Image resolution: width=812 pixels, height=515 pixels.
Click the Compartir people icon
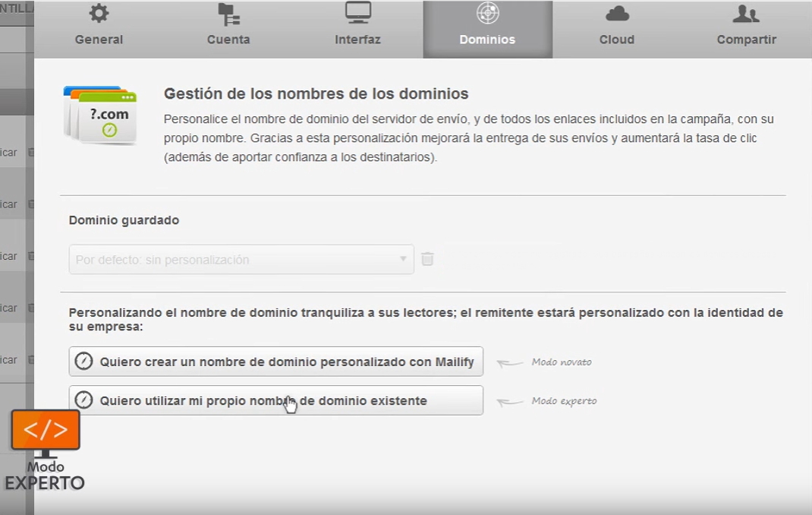pyautogui.click(x=746, y=14)
